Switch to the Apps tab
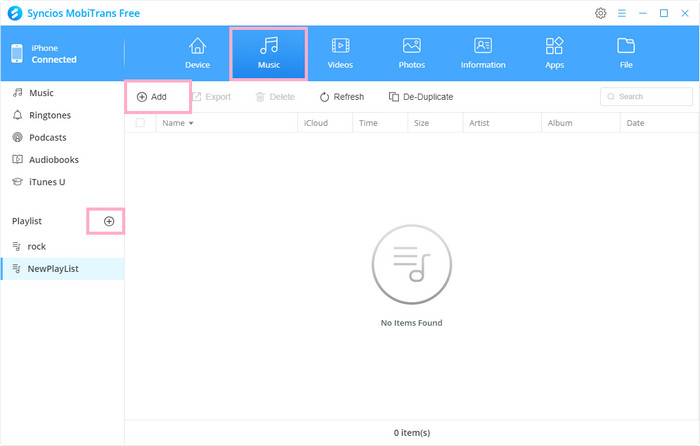Image resolution: width=700 pixels, height=446 pixels. (554, 54)
